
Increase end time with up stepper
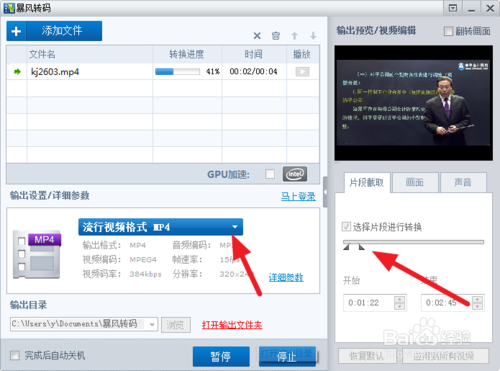pos(477,299)
